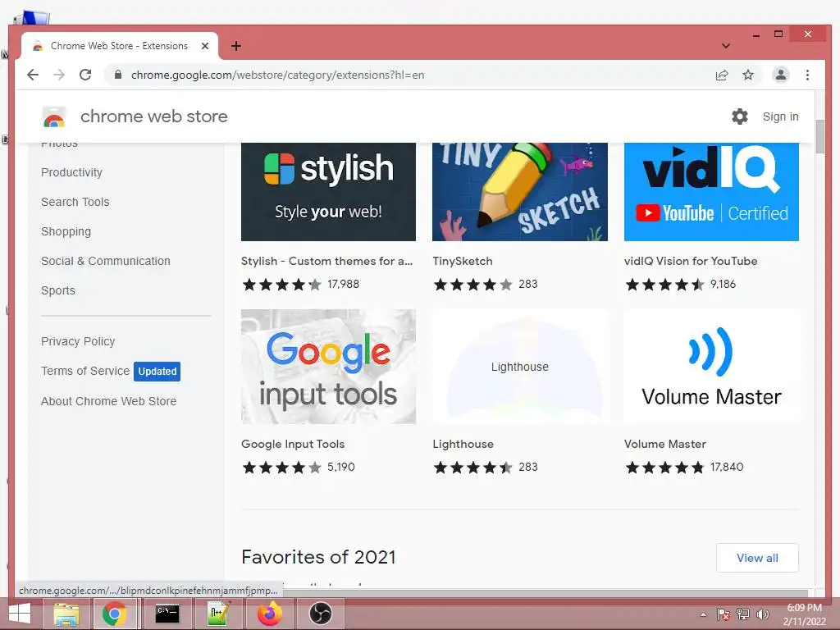Open File Explorer from the taskbar
Screen dimensions: 840x630
tap(66, 614)
